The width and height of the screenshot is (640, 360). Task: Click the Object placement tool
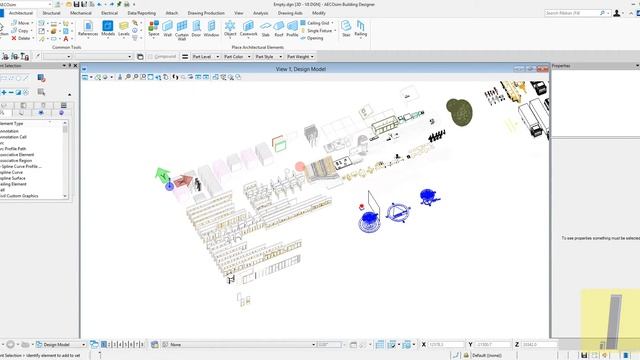click(230, 29)
